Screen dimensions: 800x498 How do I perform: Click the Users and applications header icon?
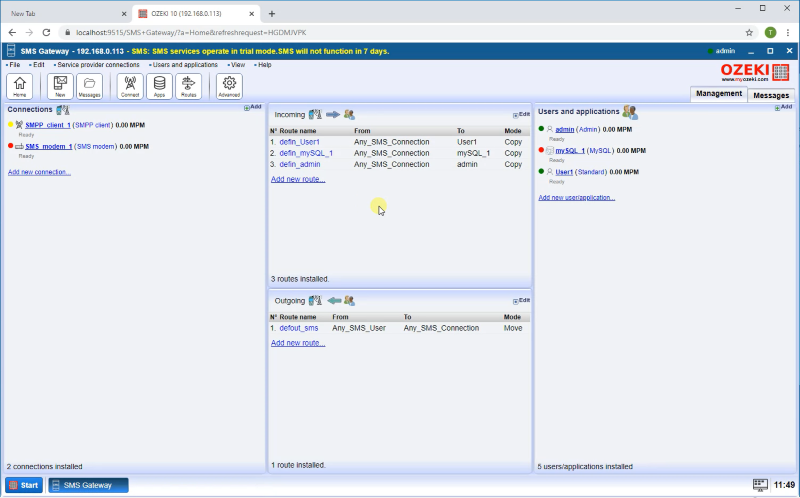click(x=630, y=112)
